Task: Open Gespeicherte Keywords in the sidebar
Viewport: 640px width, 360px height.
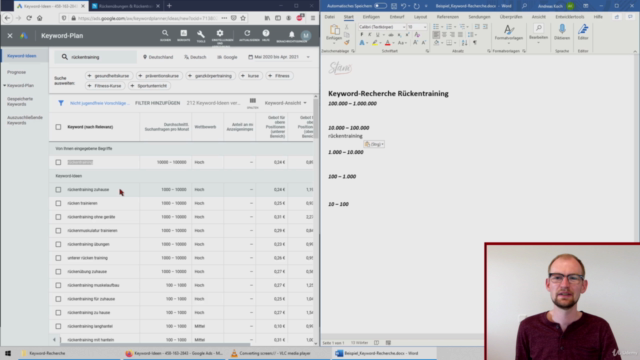Action: (x=20, y=101)
